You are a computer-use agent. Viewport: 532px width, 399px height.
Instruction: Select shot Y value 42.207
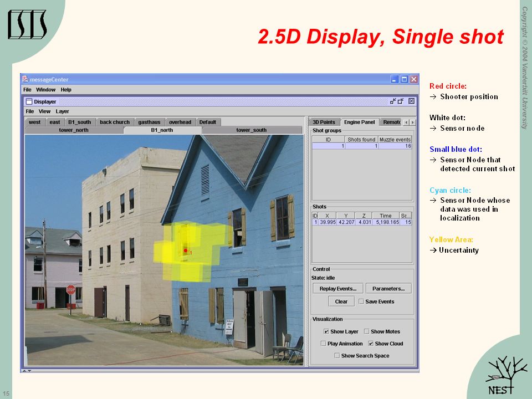click(346, 222)
